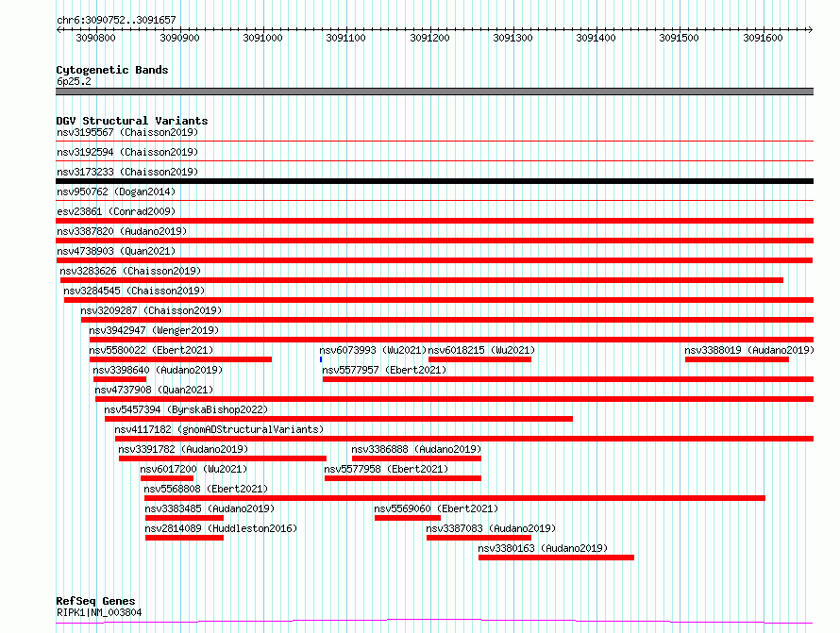Click the right arrow of the coordinate ruler
Viewport: 840px width, 633px height.
coord(810,29)
